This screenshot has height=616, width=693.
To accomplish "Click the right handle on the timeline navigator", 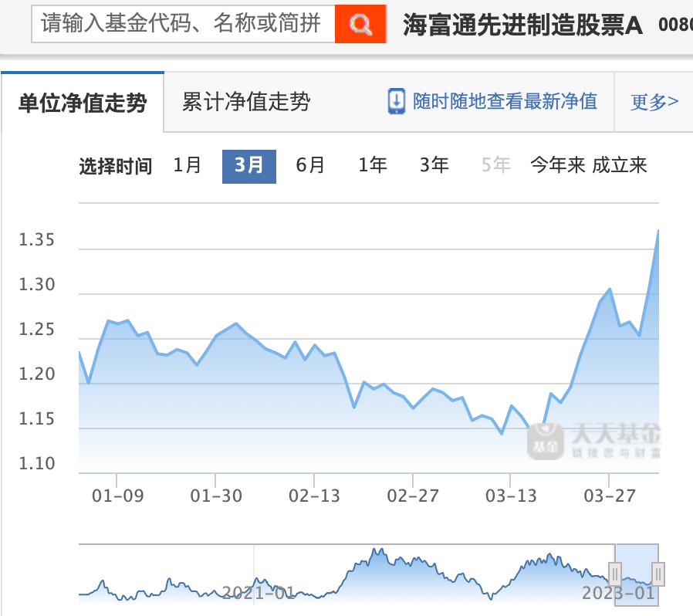I will point(658,574).
